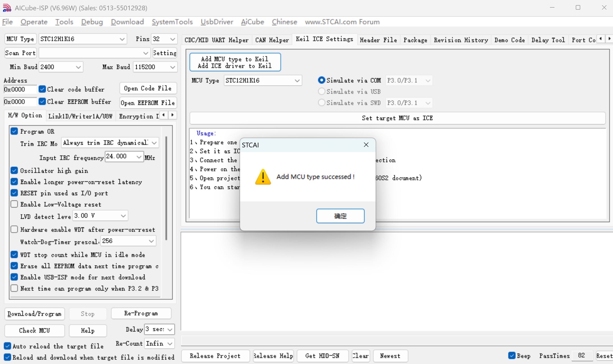Open the SystemTools menu

[172, 22]
